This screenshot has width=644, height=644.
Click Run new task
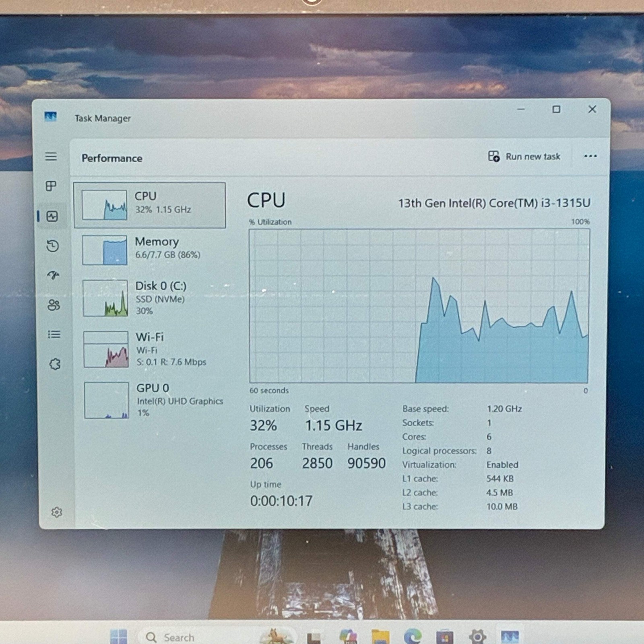pos(524,157)
